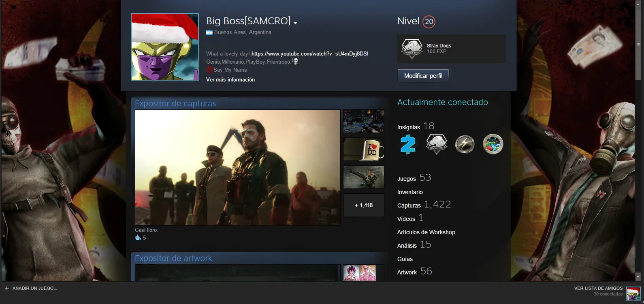Click the Expositor de artwork header
This screenshot has height=304, width=644.
[173, 258]
